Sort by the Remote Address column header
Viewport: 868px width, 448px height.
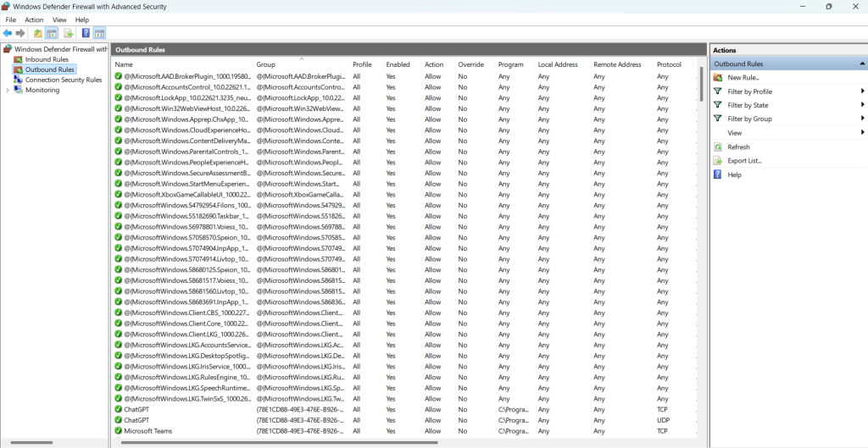point(621,64)
